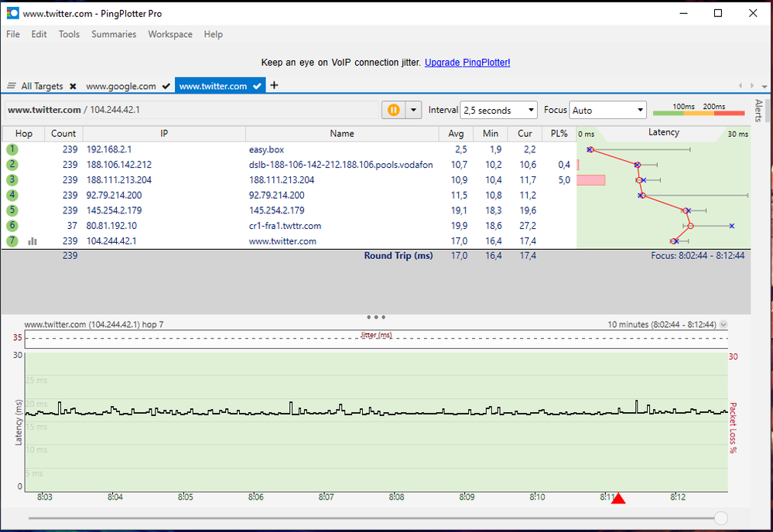Click the easy.box hop name

pos(266,149)
